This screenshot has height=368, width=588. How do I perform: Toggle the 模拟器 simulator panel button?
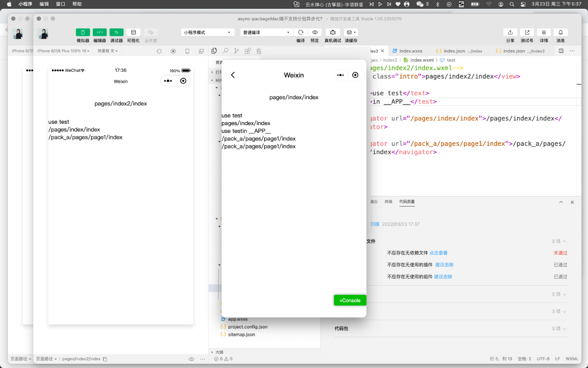coord(83,32)
